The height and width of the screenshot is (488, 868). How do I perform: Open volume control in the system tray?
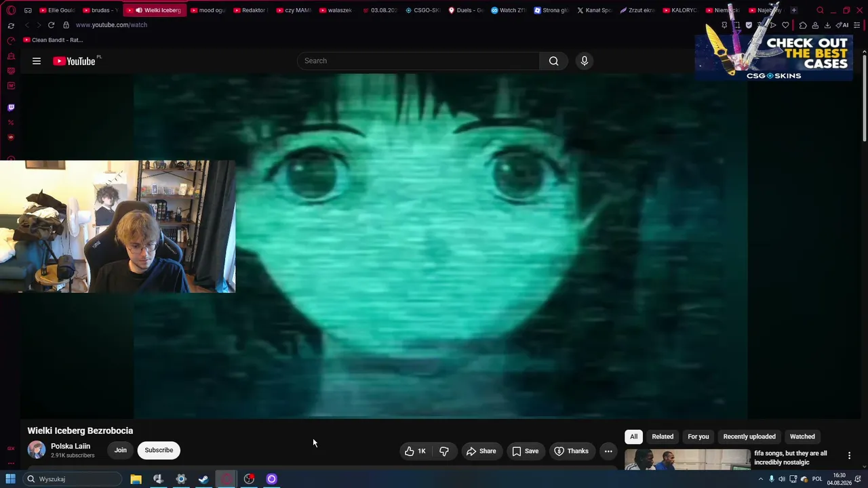coord(782,479)
